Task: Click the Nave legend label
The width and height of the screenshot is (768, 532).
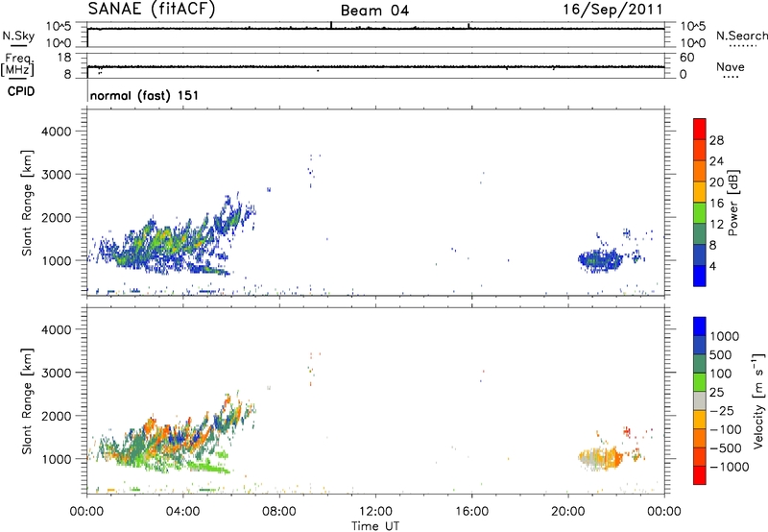Action: (731, 66)
